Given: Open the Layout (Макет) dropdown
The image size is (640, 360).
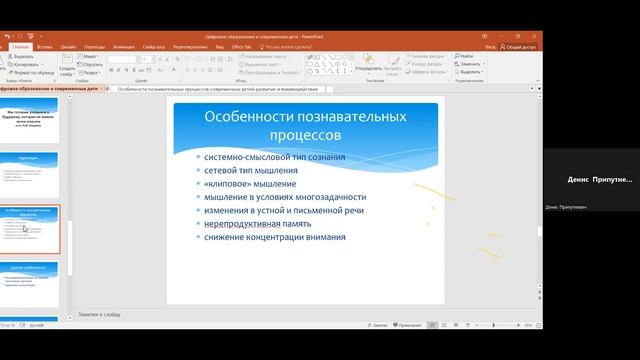Looking at the screenshot, I should [88, 56].
